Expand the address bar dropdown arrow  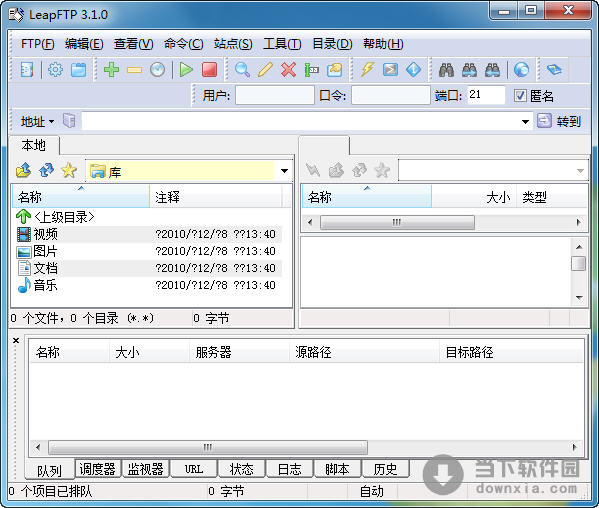(x=525, y=122)
